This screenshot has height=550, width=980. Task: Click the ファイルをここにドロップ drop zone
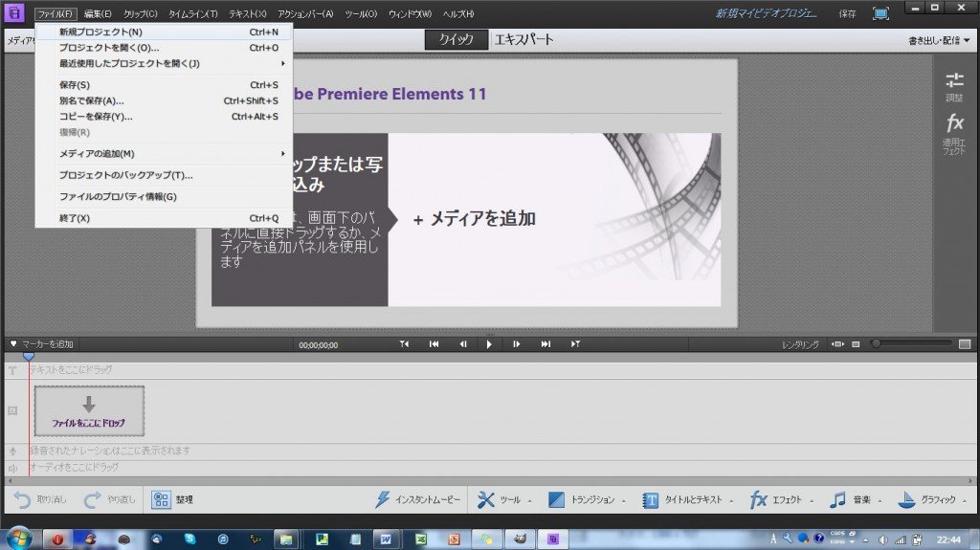tap(89, 410)
